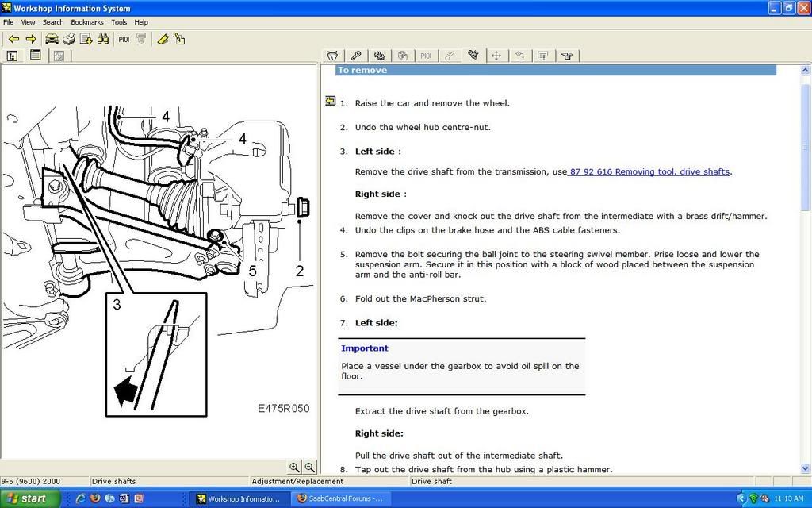Open the View menu
812x508 pixels.
pos(28,21)
